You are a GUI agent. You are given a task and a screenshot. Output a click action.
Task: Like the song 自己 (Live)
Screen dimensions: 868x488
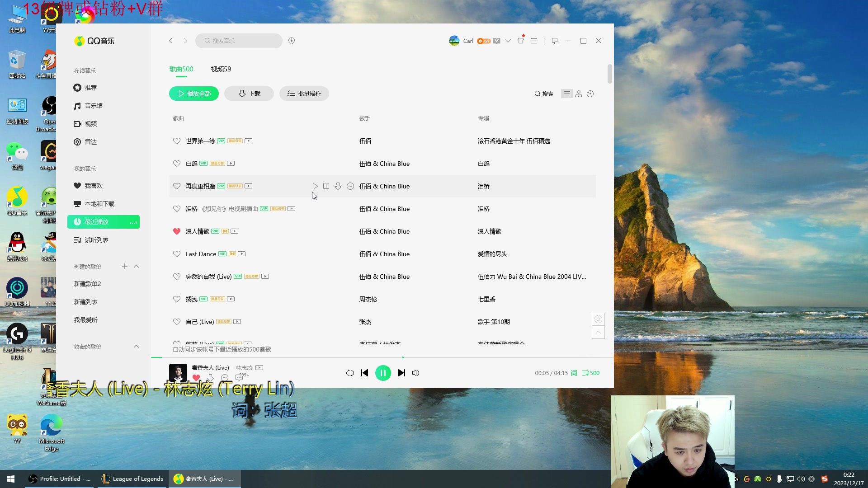pos(177,322)
